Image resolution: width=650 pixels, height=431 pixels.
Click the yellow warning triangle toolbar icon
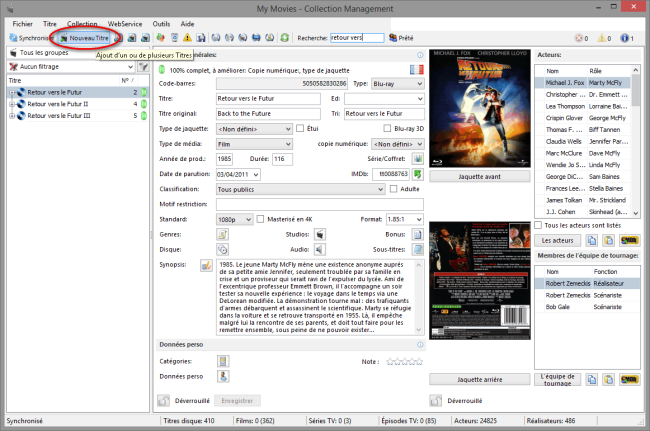[x=187, y=38]
